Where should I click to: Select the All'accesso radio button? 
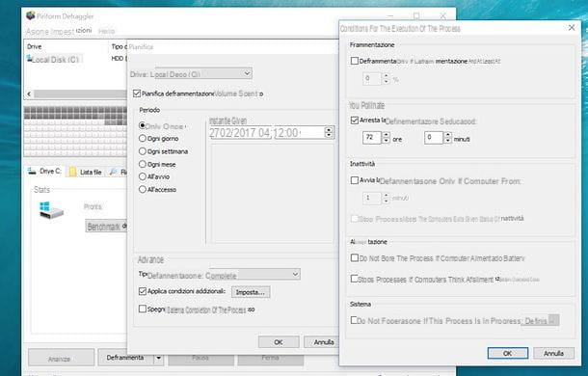(142, 189)
